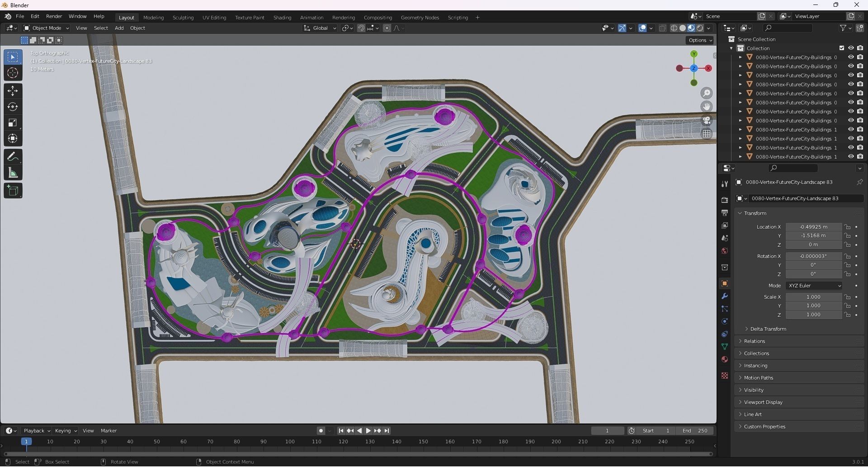Collapse the Collection tree in the outliner
The image size is (868, 470).
click(731, 48)
